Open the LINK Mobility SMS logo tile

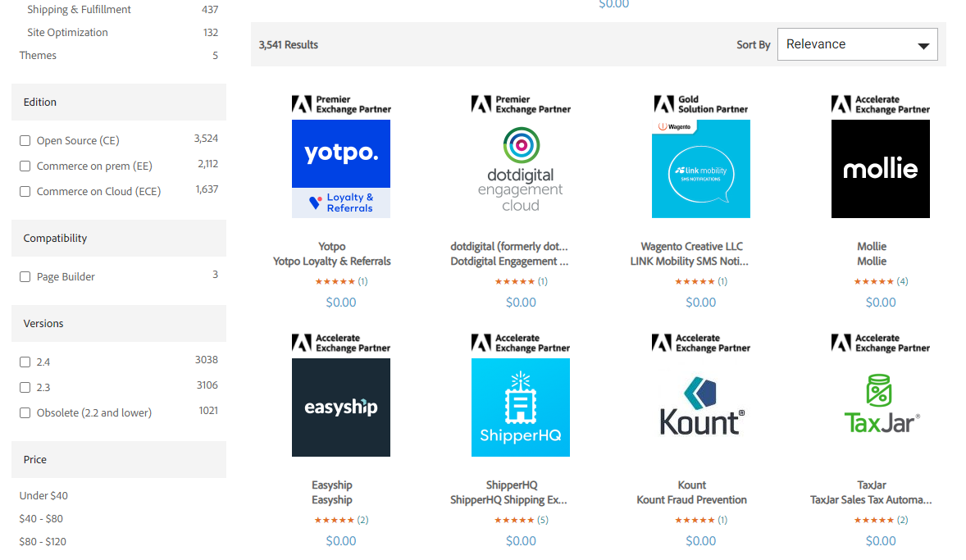coord(700,169)
